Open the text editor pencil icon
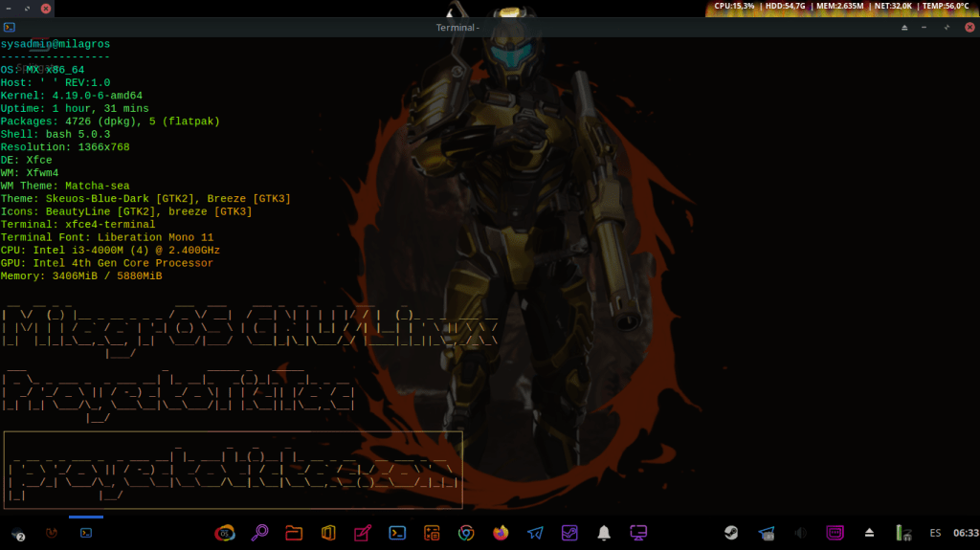 click(x=363, y=533)
